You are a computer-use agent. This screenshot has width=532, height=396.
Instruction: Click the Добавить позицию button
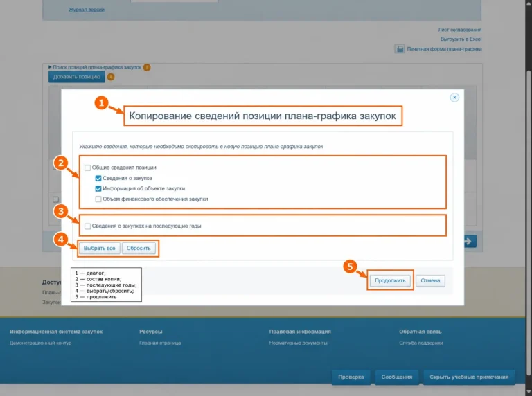[x=77, y=77]
